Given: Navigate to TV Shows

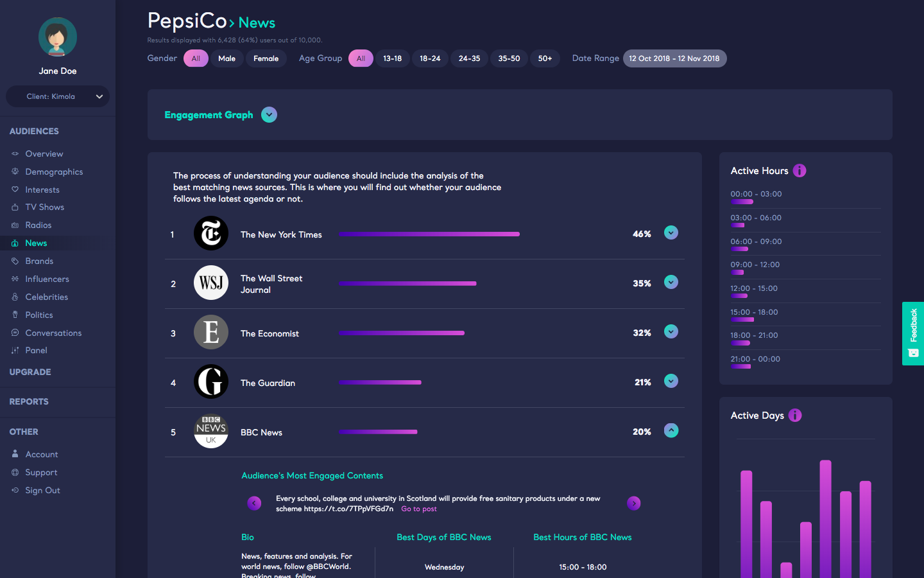Looking at the screenshot, I should coord(45,207).
